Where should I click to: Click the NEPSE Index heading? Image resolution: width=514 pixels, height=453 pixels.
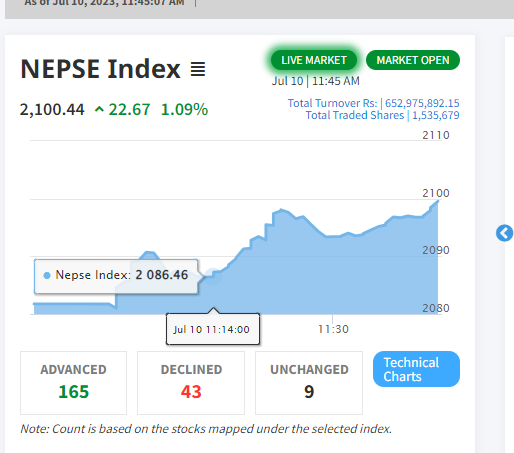(100, 69)
